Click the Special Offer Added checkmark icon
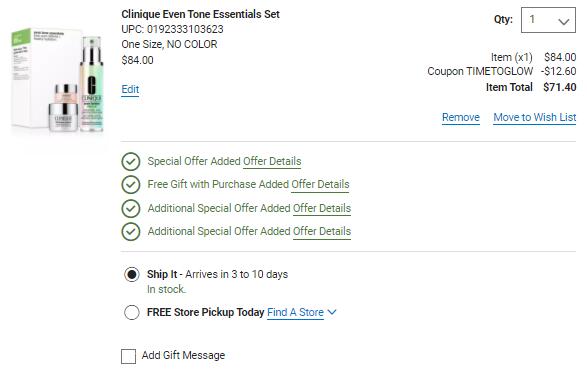 pos(131,162)
